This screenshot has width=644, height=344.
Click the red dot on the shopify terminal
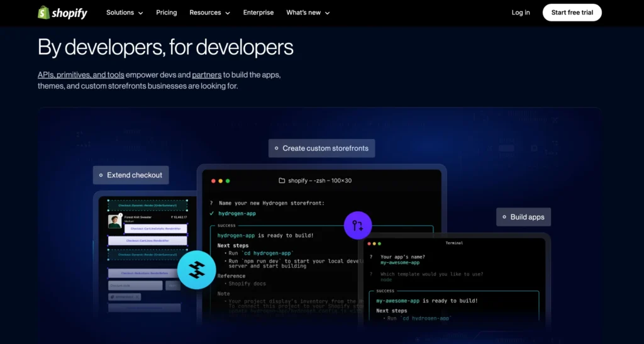point(213,180)
